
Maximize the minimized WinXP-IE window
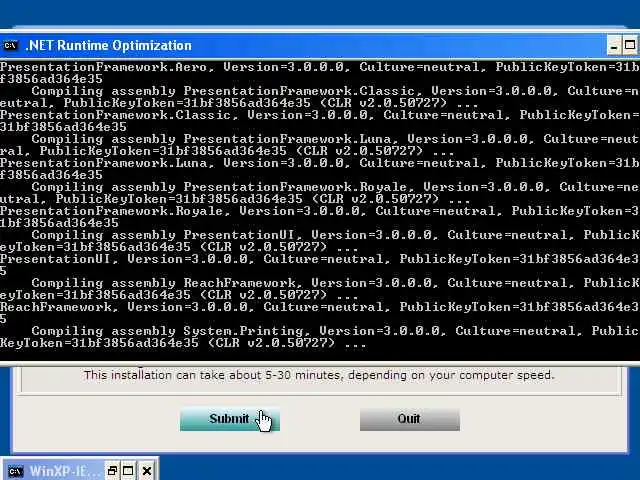click(128, 471)
